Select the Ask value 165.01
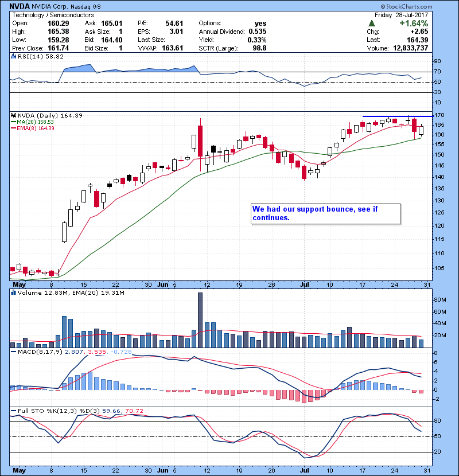459x476 pixels. [x=111, y=24]
